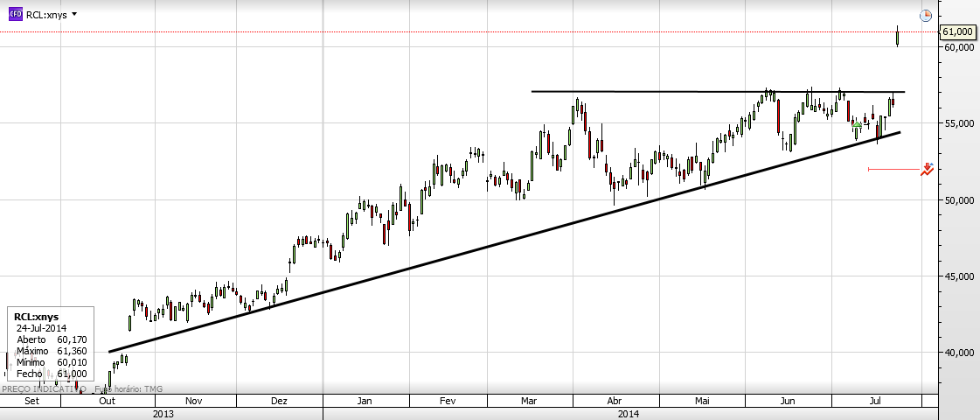Click the 60,000 price axis label
Viewport: 980px width, 420px height.
click(957, 47)
